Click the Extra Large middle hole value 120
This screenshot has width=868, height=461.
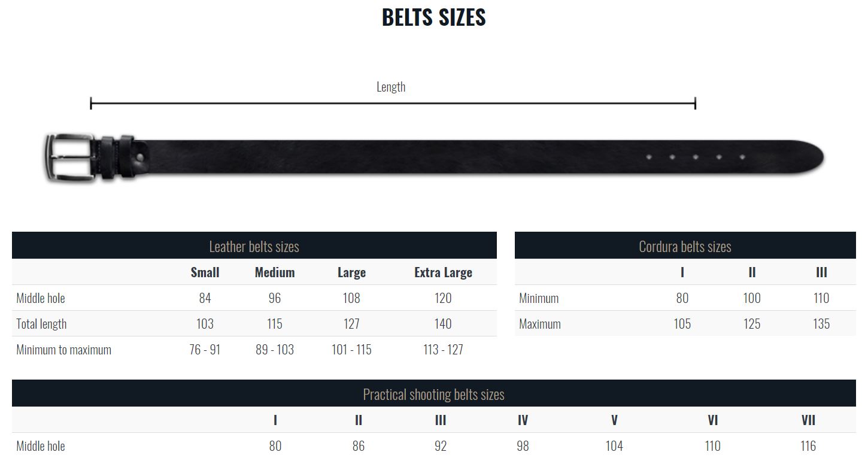(443, 298)
